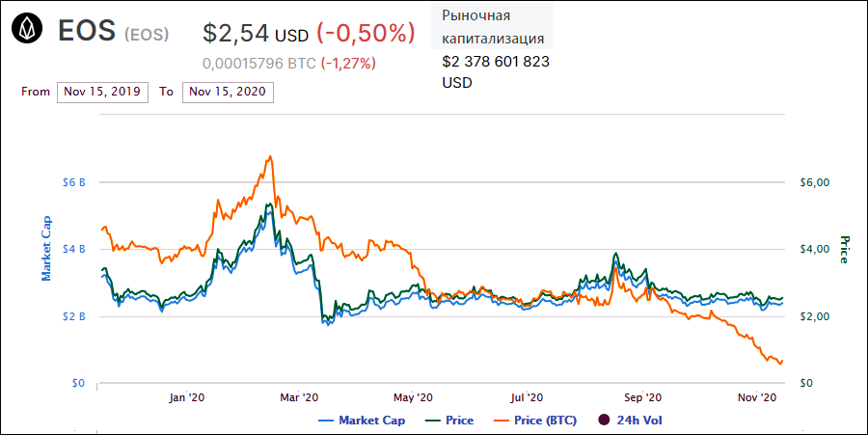Select the Рыночная капитализация label
This screenshot has height=435, width=868.
coord(493,27)
